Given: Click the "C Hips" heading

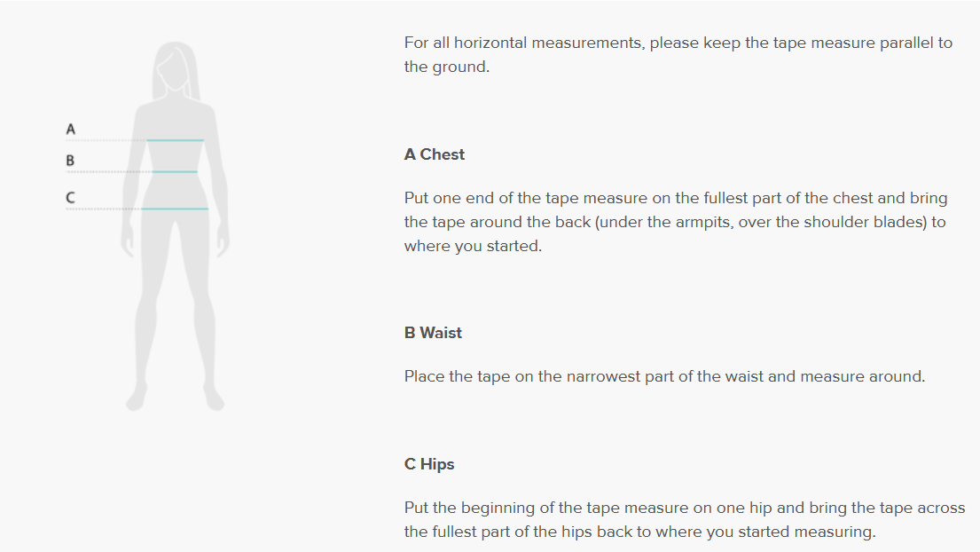Looking at the screenshot, I should 429,464.
